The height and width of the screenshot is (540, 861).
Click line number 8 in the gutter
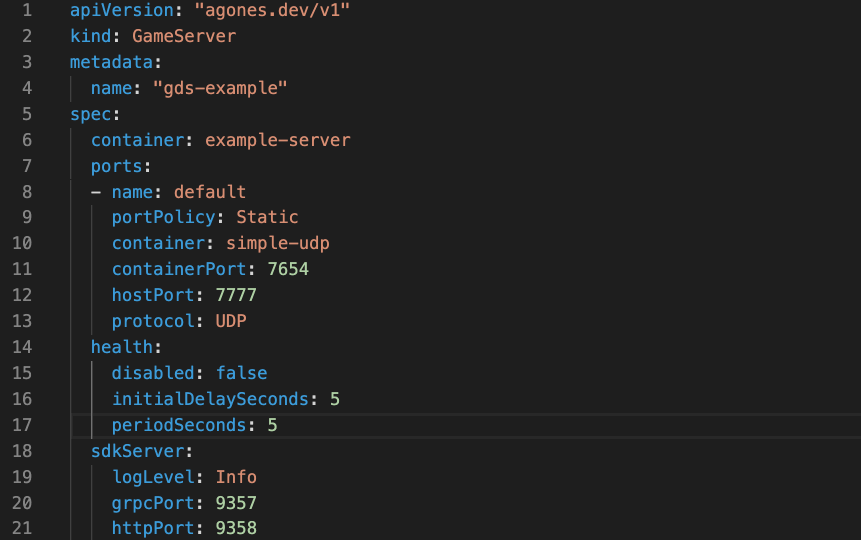(x=27, y=192)
